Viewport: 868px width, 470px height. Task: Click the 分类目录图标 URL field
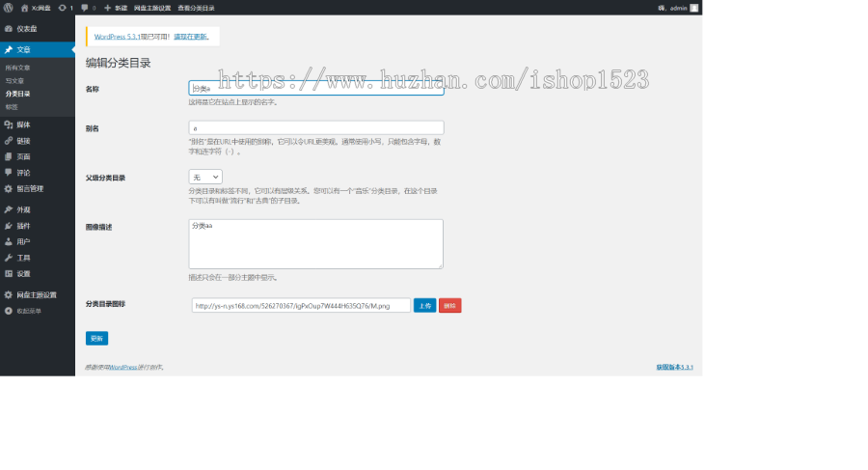click(x=301, y=306)
